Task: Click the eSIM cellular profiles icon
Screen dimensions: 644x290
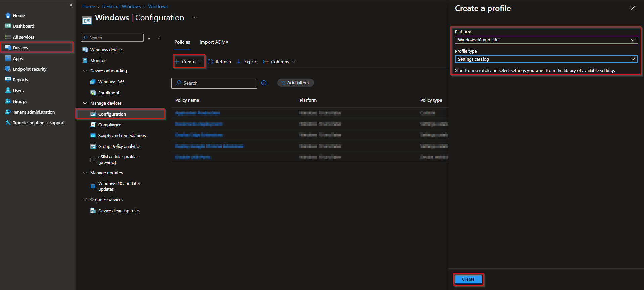Action: tap(93, 160)
